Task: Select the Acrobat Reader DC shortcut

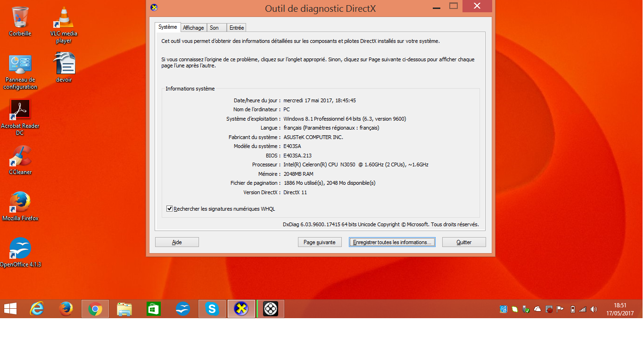Action: [20, 117]
